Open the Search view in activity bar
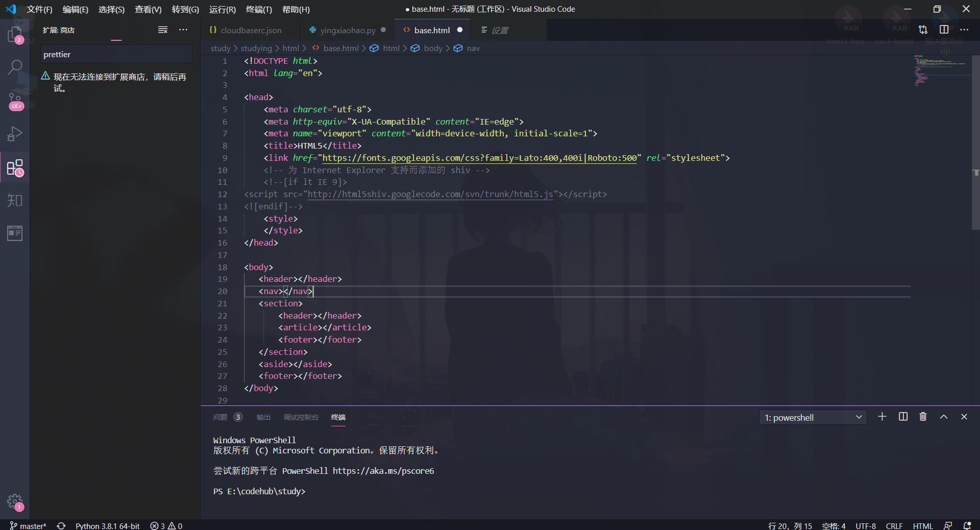This screenshot has width=980, height=530. 15,67
